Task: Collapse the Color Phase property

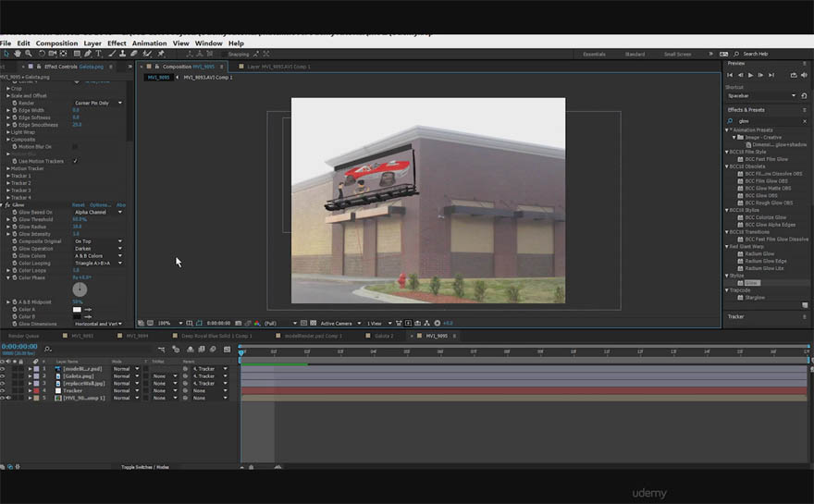Action: tap(7, 277)
